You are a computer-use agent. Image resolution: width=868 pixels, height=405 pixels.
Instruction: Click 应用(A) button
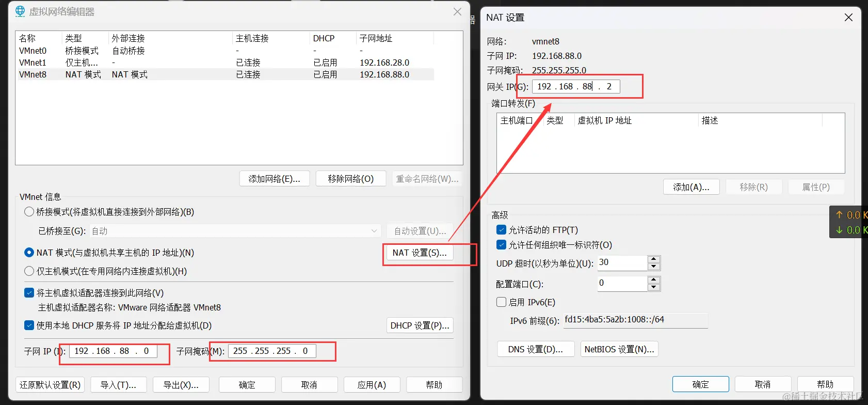tap(372, 385)
